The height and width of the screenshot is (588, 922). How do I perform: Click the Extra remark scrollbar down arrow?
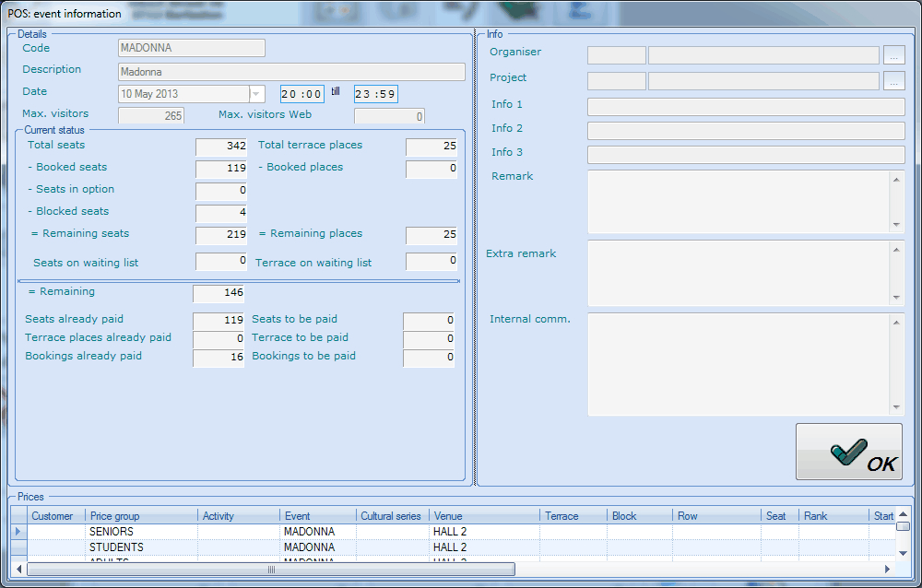[895, 297]
